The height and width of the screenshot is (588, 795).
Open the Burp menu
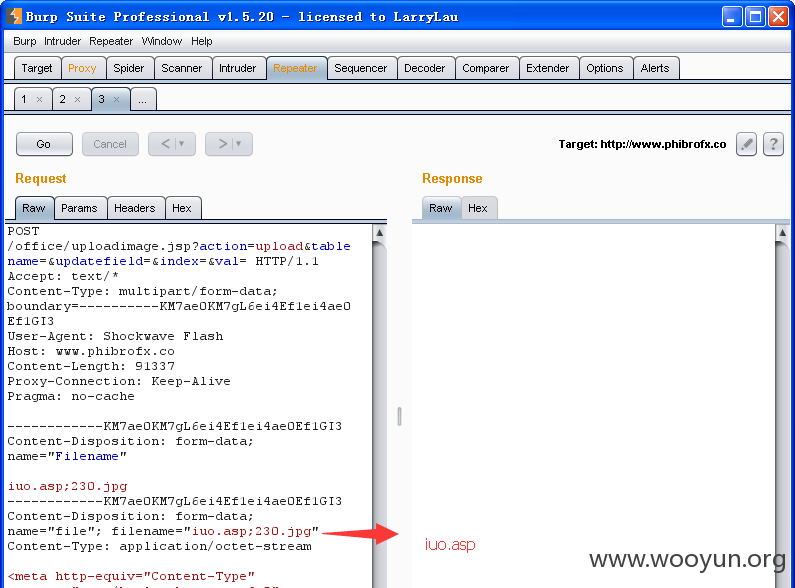click(x=24, y=41)
